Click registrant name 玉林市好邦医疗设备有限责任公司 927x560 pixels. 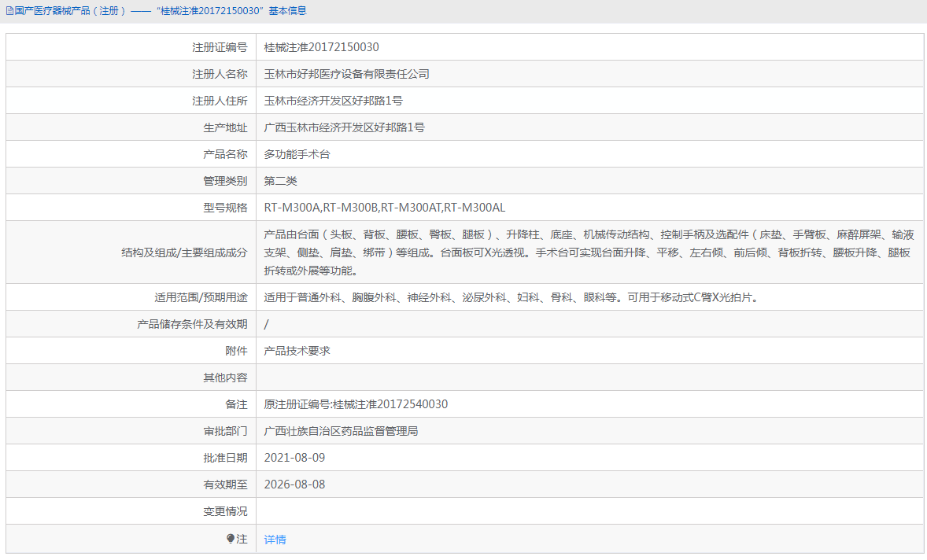click(345, 73)
